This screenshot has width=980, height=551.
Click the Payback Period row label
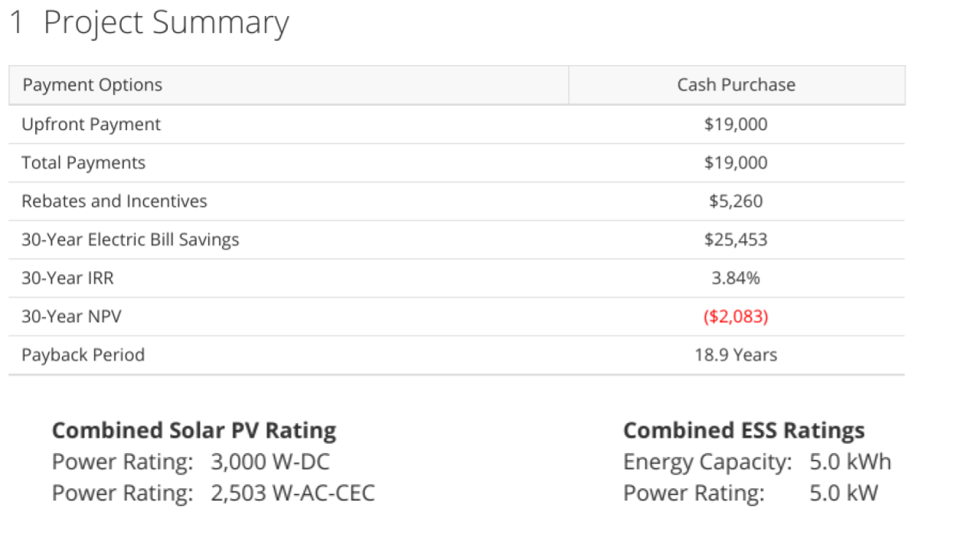pos(83,355)
